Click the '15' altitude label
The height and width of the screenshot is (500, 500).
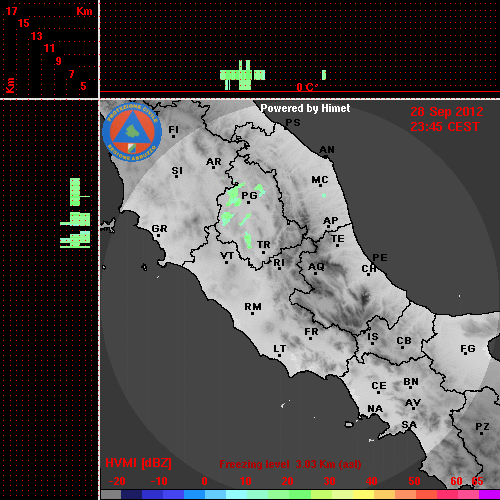(x=24, y=23)
